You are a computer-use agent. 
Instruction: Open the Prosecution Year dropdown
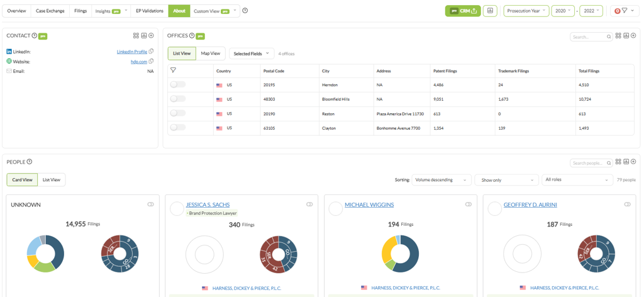(x=526, y=11)
